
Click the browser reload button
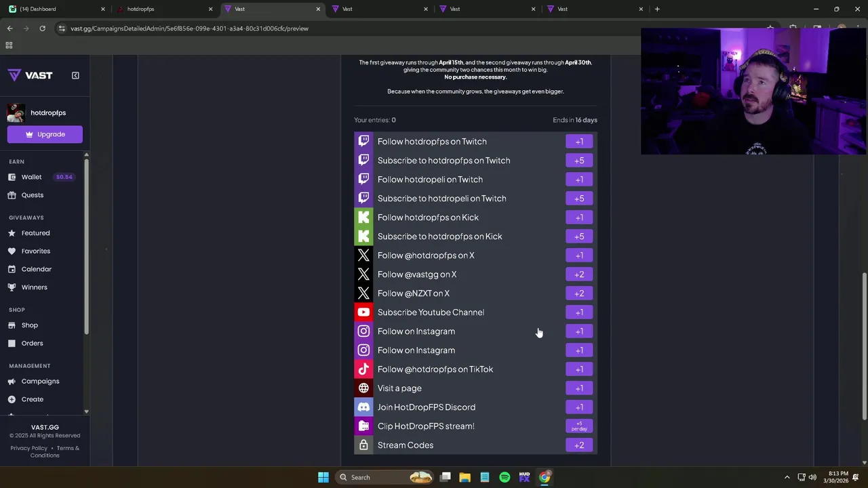[42, 28]
